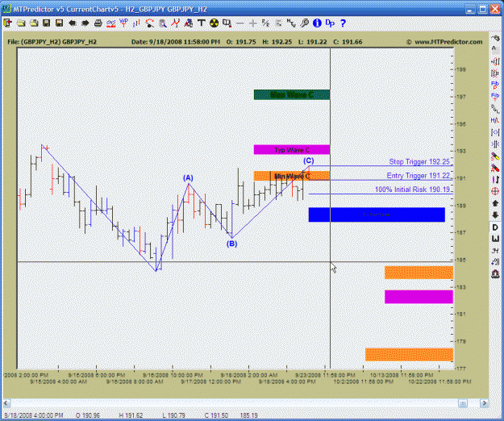
Task: Select the magenta Typ Wave C zone
Action: [x=292, y=150]
